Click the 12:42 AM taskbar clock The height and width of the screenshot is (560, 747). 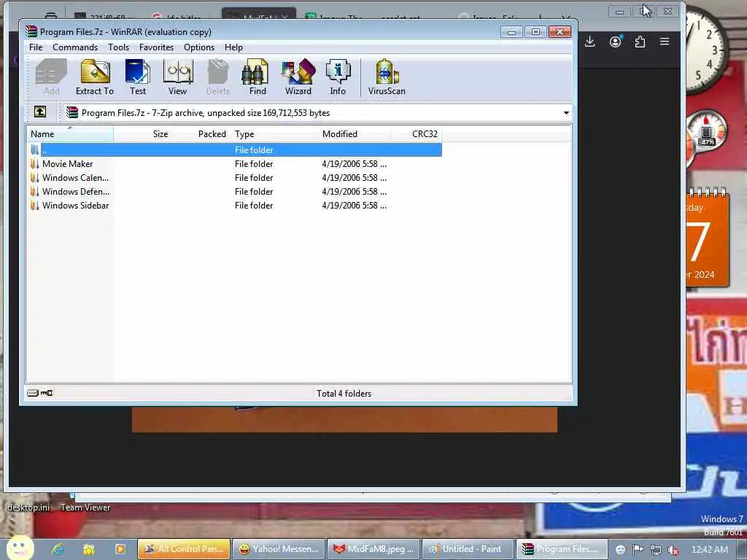tap(709, 550)
